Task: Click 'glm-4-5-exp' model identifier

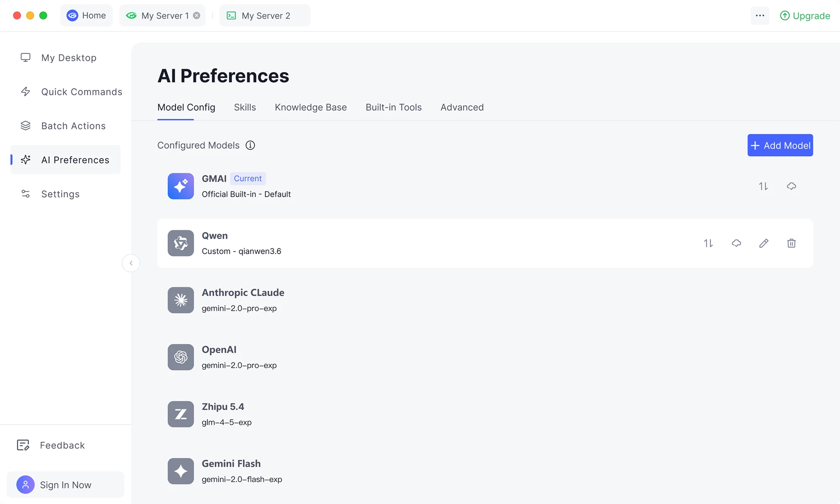Action: (226, 422)
